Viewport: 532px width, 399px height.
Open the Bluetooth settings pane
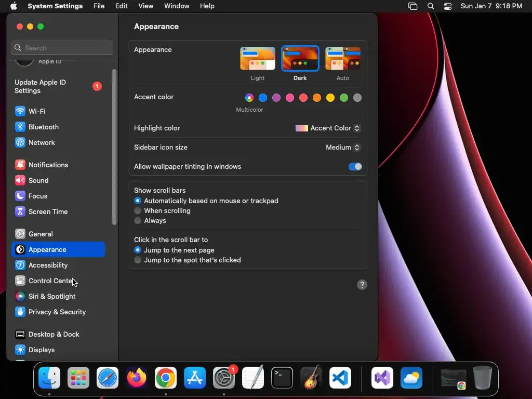click(x=58, y=127)
